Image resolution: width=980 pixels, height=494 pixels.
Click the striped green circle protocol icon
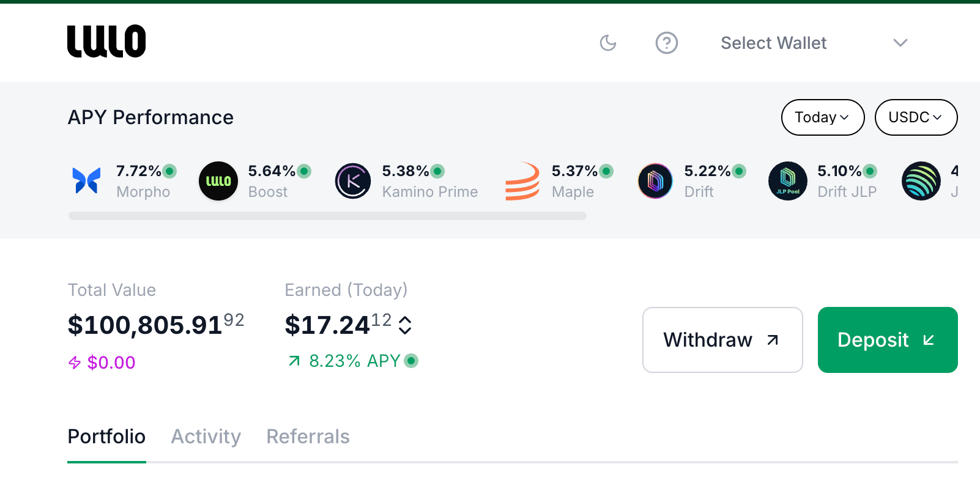point(921,181)
